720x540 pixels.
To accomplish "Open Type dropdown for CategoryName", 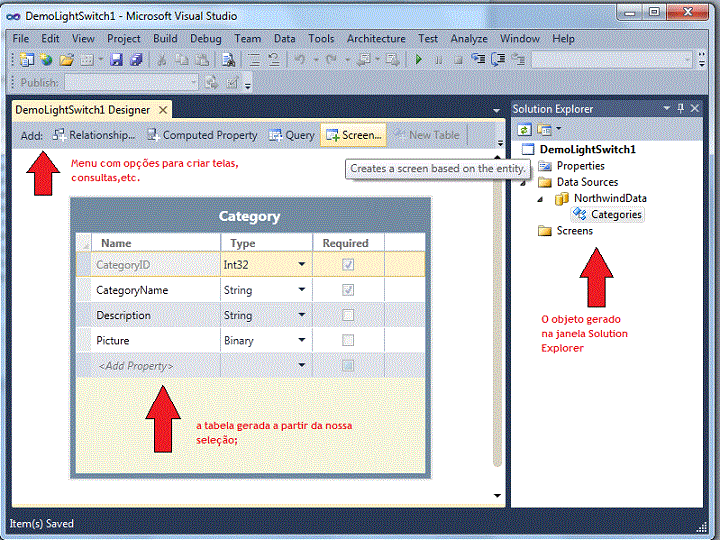I will click(x=302, y=290).
